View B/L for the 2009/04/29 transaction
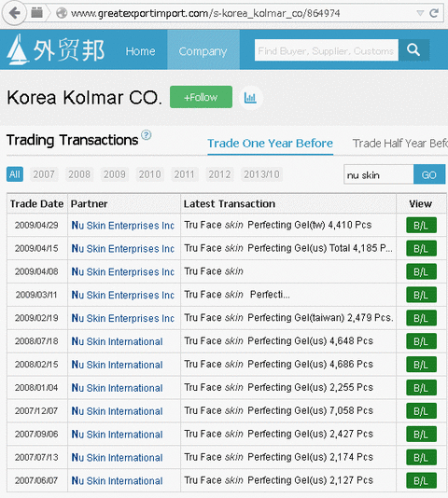The height and width of the screenshot is (498, 448). click(x=421, y=225)
